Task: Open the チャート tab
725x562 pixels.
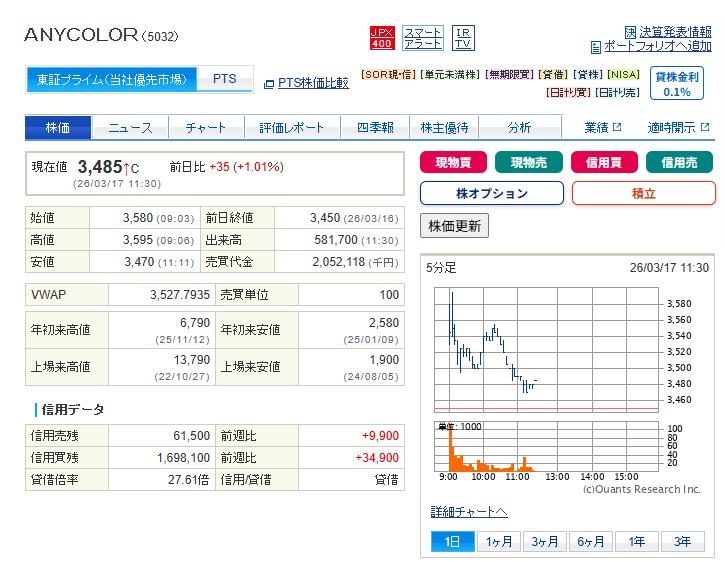Action: point(206,127)
